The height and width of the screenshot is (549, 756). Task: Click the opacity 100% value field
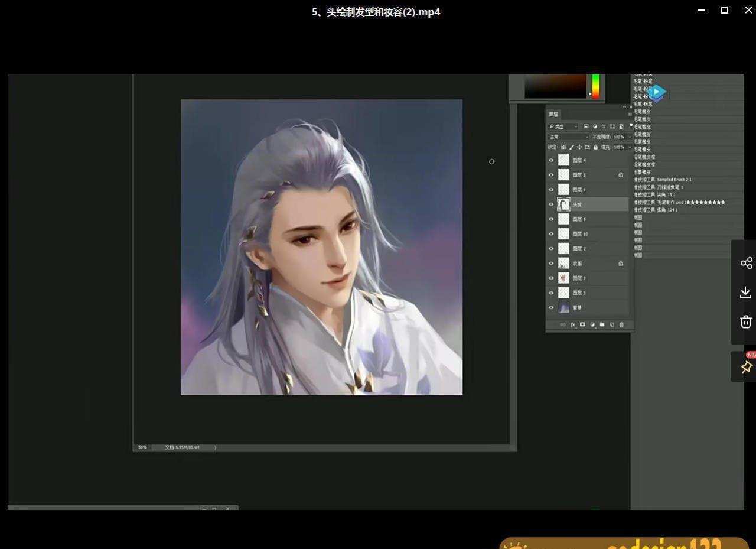click(x=619, y=137)
